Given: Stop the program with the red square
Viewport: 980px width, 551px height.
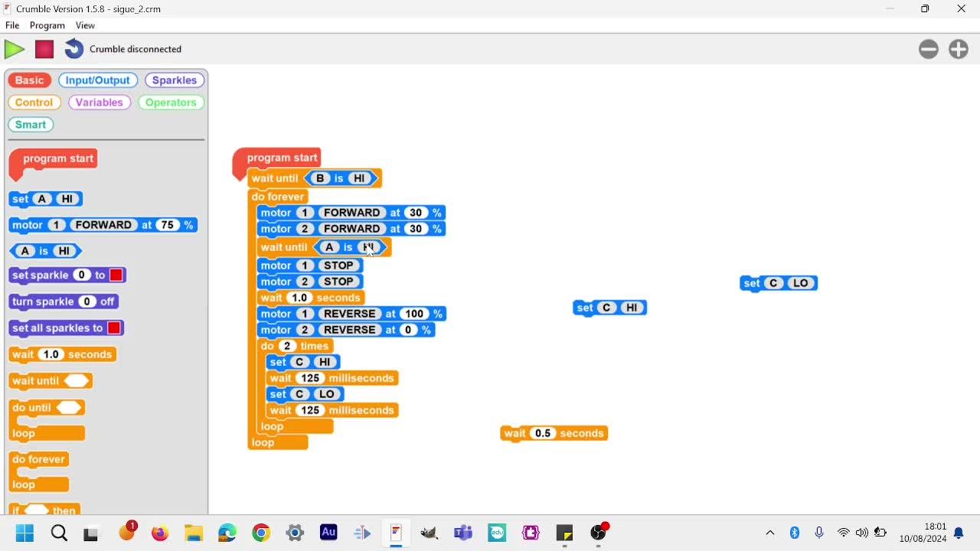Looking at the screenshot, I should tap(44, 49).
